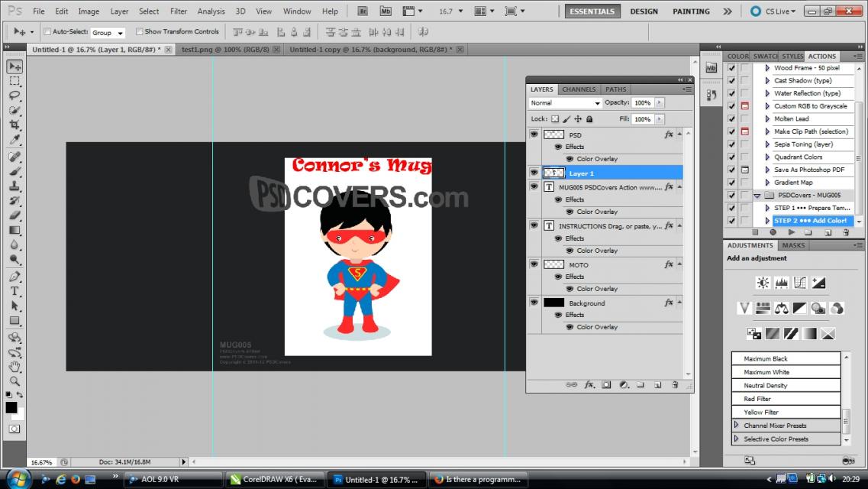Select the Clone Stamp tool
868x489 pixels.
click(15, 186)
